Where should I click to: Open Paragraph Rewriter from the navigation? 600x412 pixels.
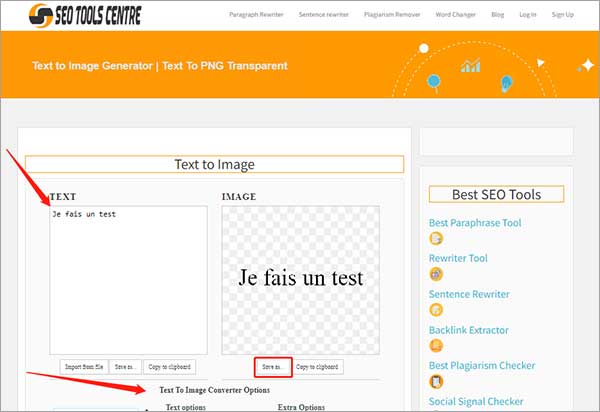pyautogui.click(x=256, y=15)
